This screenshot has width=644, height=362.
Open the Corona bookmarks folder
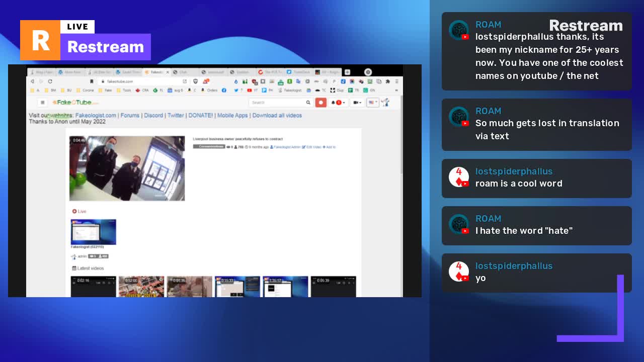tap(85, 90)
